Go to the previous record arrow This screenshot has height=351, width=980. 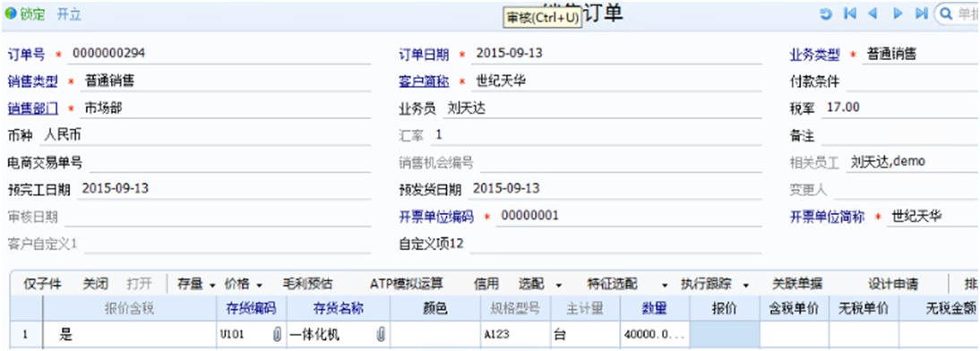[x=873, y=13]
